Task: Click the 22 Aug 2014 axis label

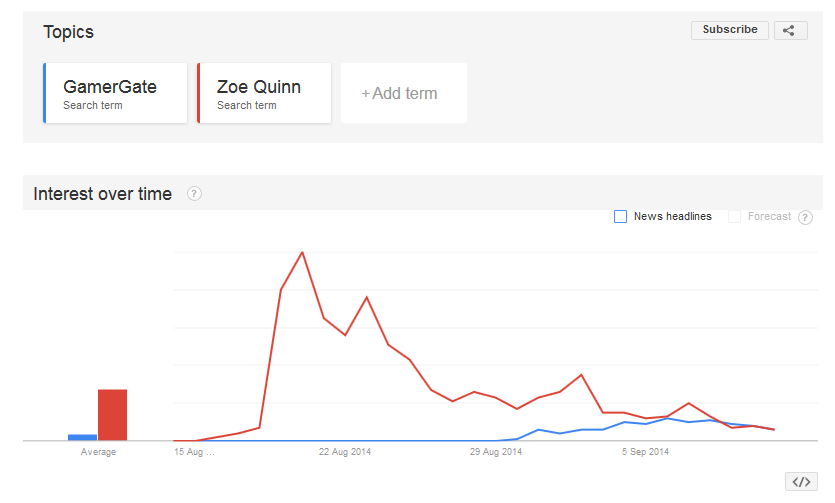Action: pos(345,452)
